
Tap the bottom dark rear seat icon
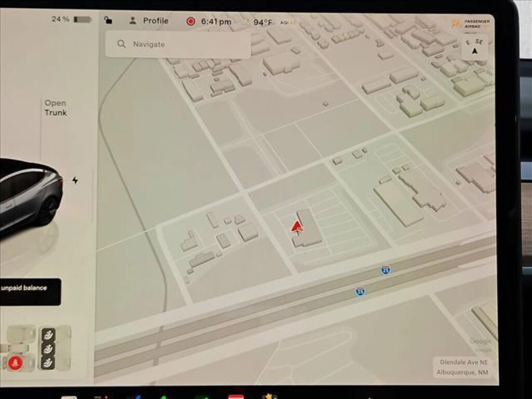[x=48, y=363]
